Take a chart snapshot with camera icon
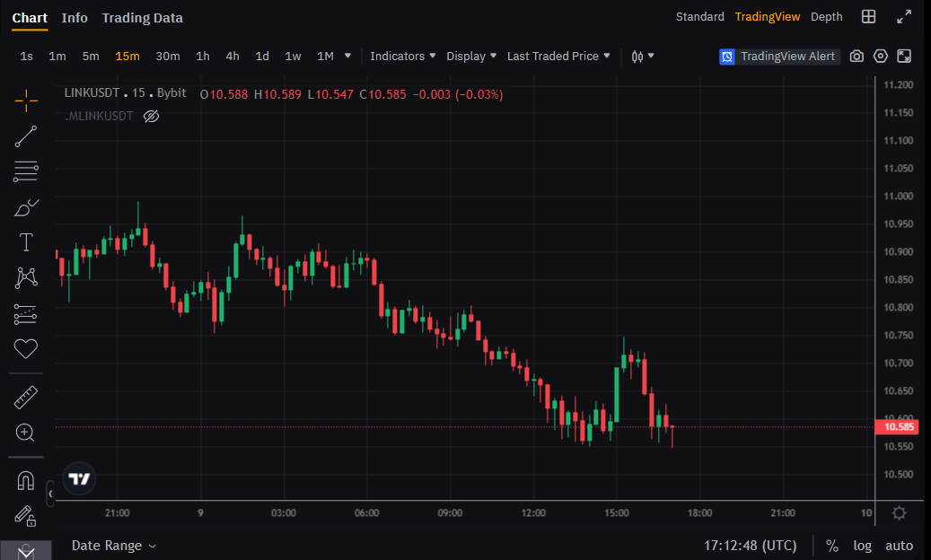The image size is (931, 560). pos(856,57)
